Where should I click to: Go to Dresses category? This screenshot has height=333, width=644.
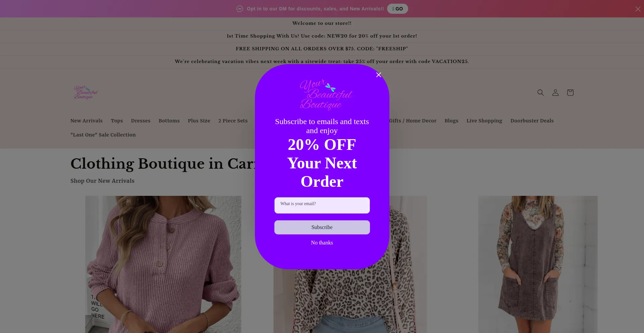(x=141, y=121)
